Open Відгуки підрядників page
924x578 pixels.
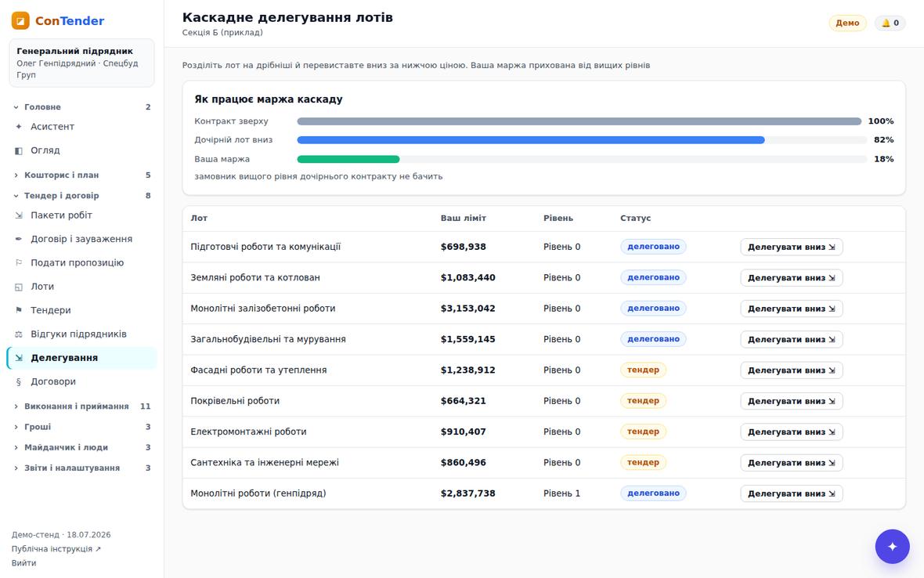(82, 334)
